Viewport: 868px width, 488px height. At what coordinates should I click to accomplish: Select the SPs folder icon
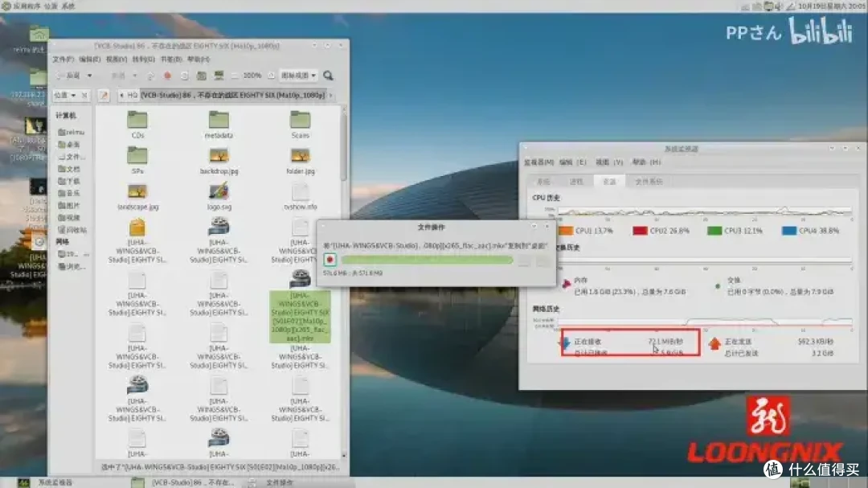(137, 156)
